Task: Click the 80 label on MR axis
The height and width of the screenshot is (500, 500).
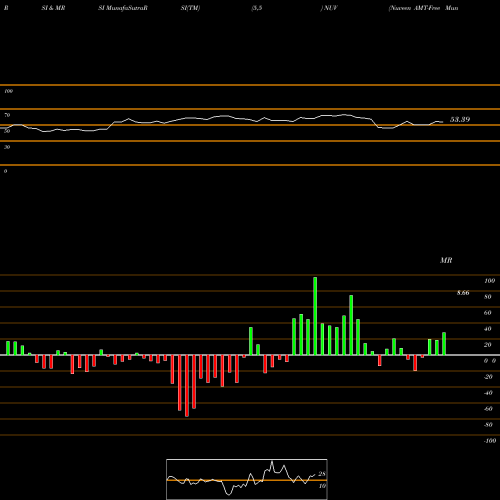Action: pos(488,297)
